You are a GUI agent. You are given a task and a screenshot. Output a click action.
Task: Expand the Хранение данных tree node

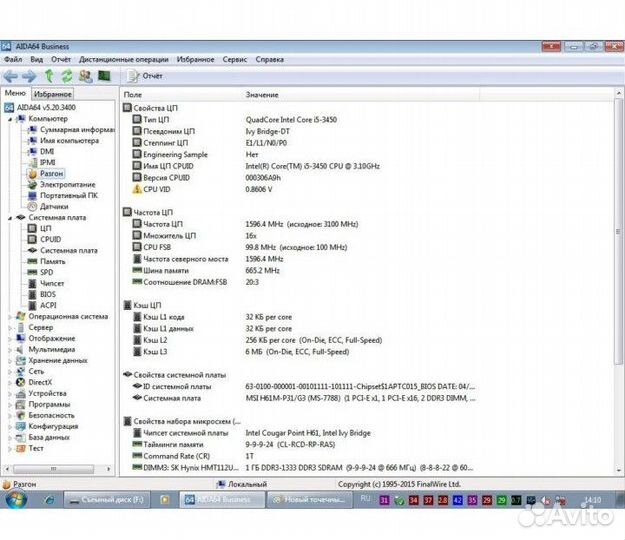tap(9, 360)
